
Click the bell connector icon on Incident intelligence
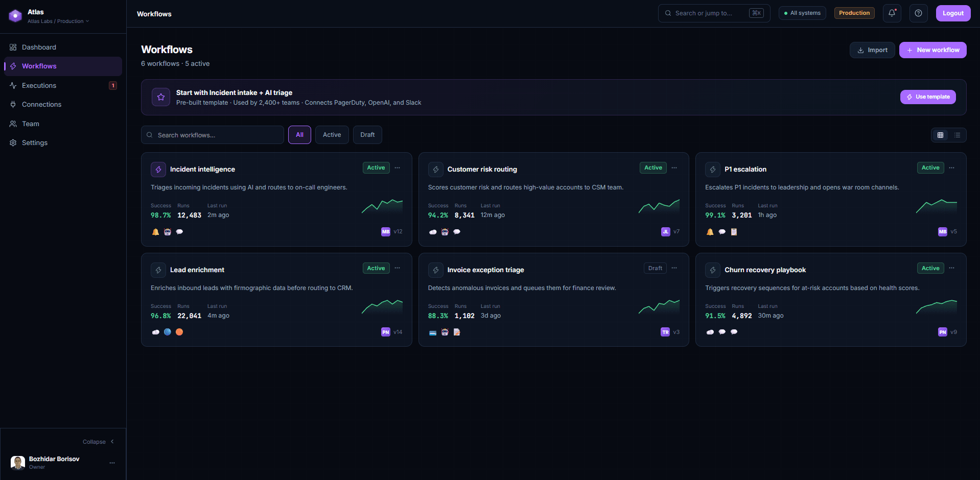(155, 232)
